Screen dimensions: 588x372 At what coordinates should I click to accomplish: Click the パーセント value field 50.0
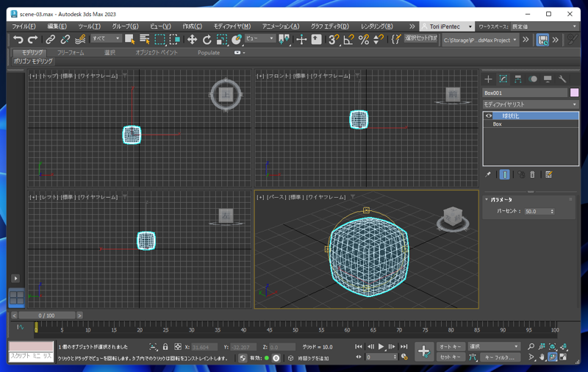click(537, 212)
